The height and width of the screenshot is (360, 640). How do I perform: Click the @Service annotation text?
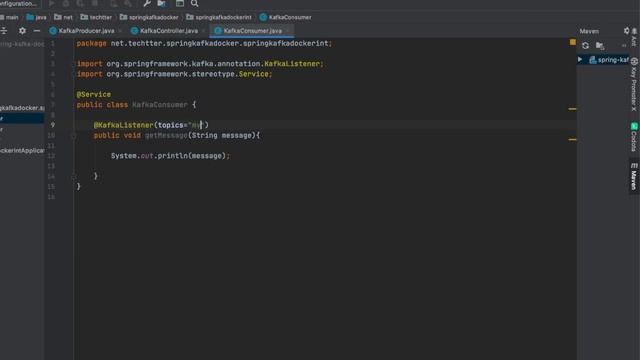93,94
